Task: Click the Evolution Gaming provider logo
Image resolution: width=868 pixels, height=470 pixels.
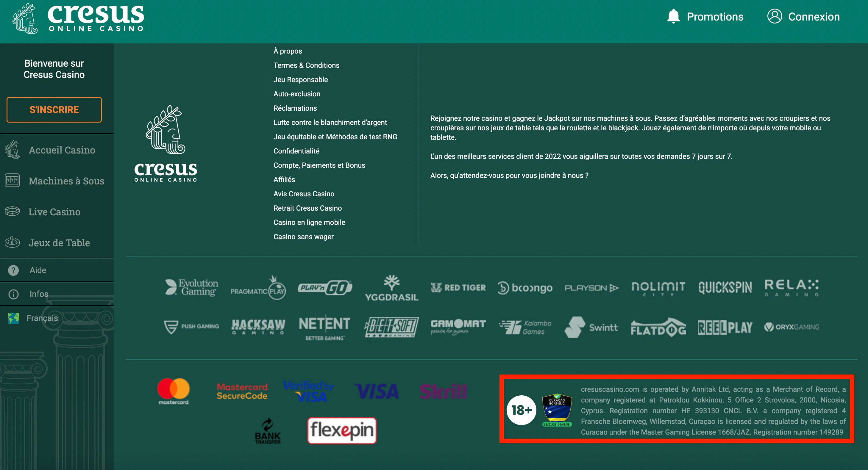Action: tap(191, 288)
